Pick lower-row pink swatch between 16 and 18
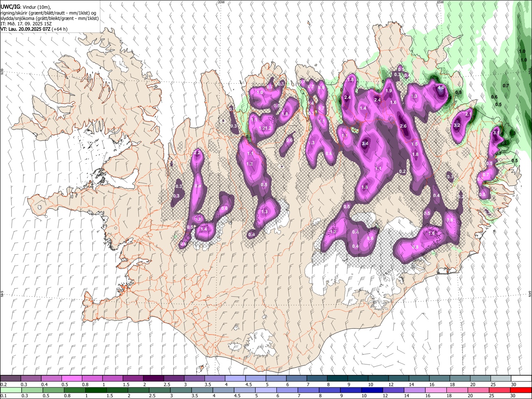Screen dimensions: 532x399 (x=436, y=390)
